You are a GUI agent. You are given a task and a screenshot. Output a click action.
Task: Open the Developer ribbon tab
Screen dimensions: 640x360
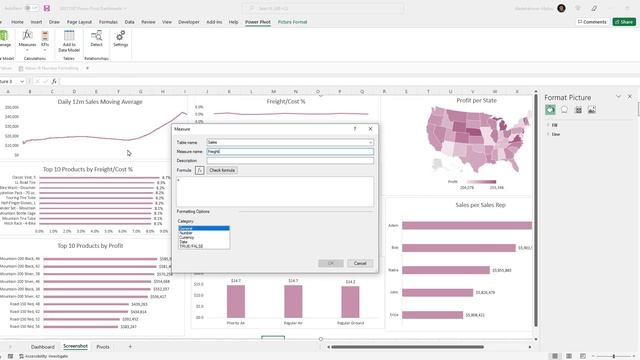(x=189, y=22)
